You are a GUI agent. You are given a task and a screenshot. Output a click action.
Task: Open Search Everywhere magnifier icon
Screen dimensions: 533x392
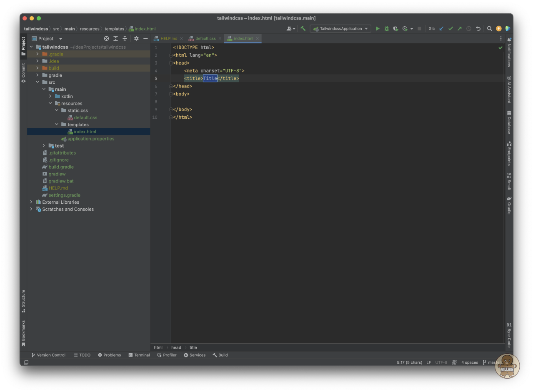tap(490, 29)
